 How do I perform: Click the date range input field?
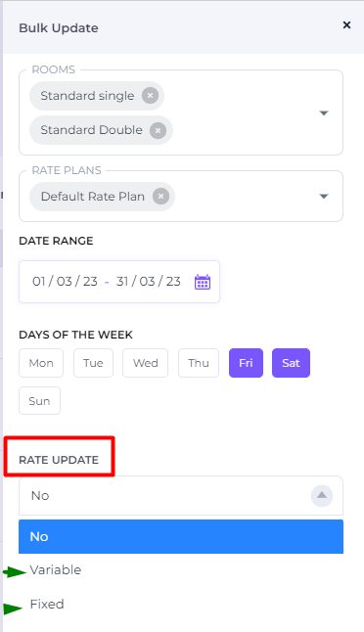coord(119,282)
